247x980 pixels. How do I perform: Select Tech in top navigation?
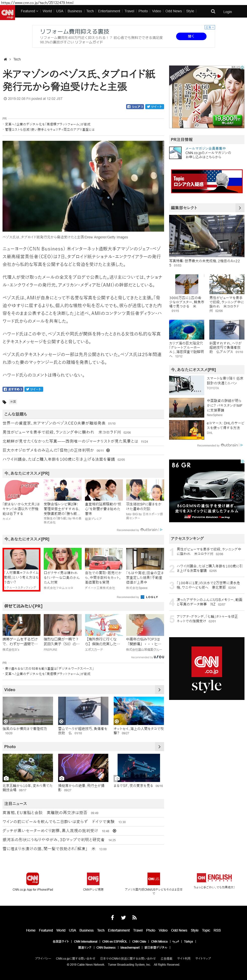(90, 11)
